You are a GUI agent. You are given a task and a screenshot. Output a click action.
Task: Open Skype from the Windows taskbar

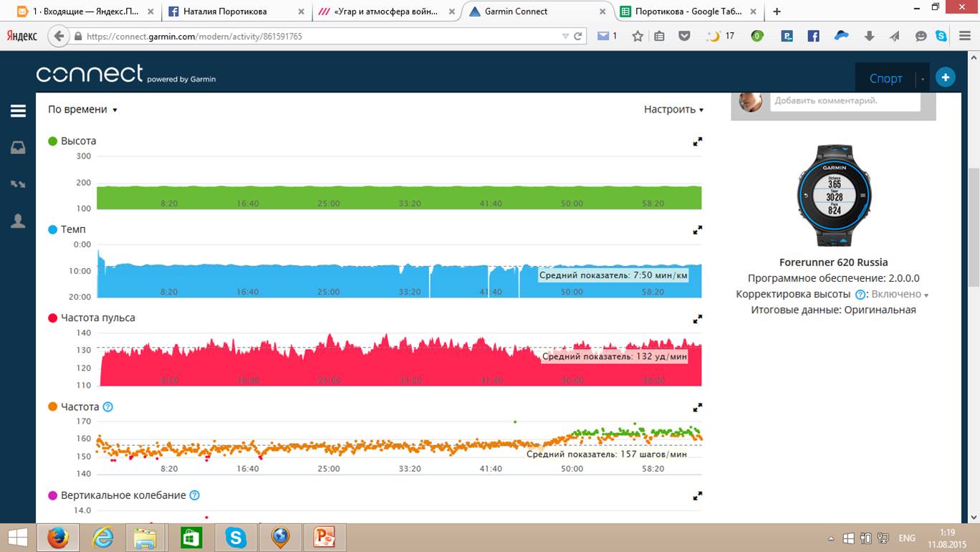[x=236, y=537]
